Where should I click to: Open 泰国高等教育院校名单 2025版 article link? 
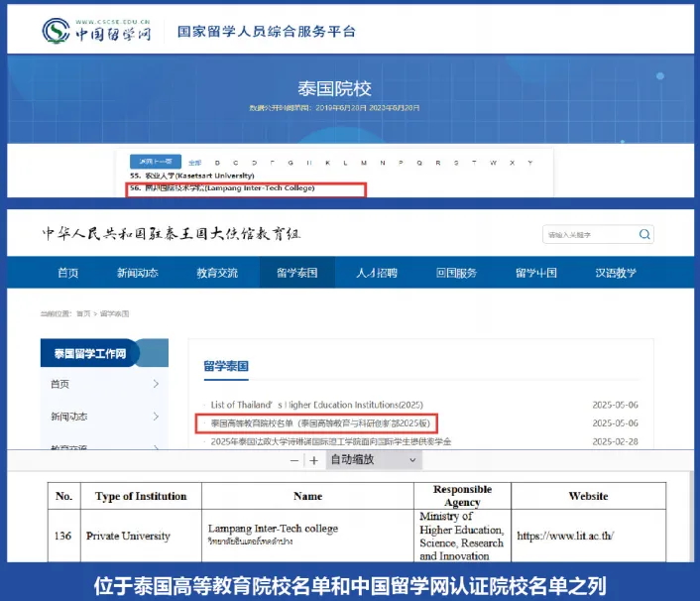point(320,422)
